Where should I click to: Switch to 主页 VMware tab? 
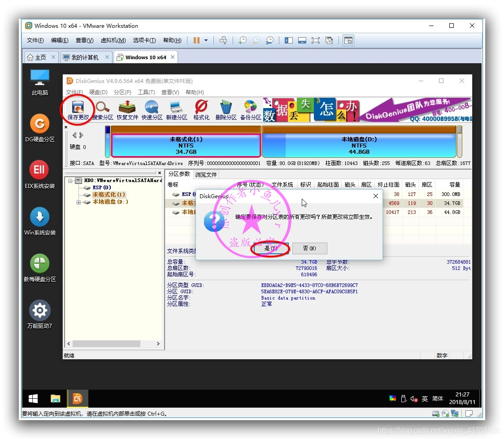pyautogui.click(x=41, y=57)
